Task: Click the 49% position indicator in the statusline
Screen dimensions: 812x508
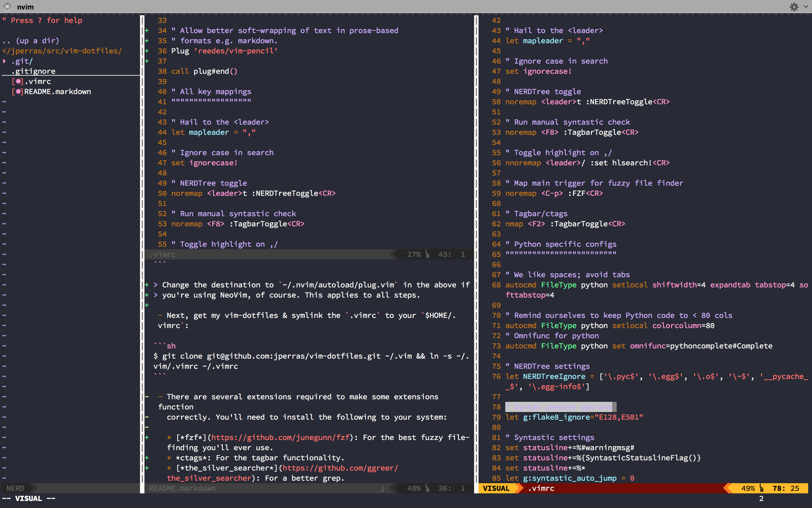Action: coord(748,488)
